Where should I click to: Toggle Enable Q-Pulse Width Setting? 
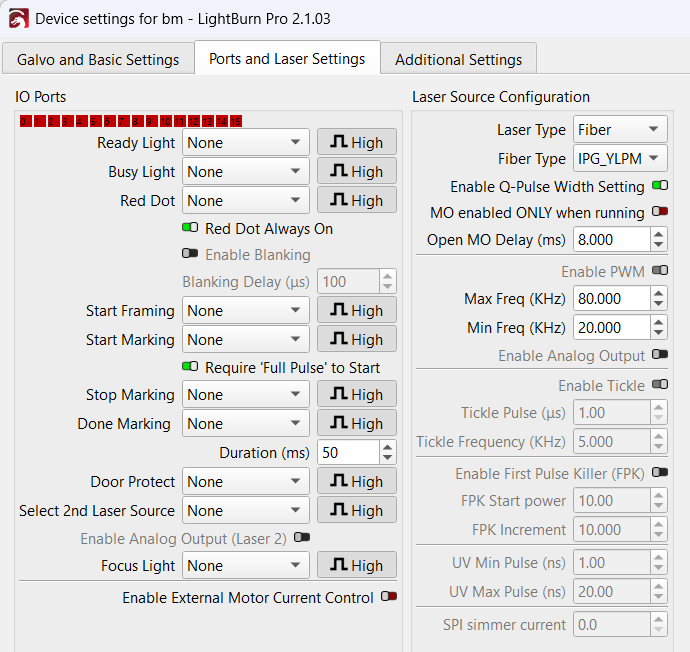(660, 185)
